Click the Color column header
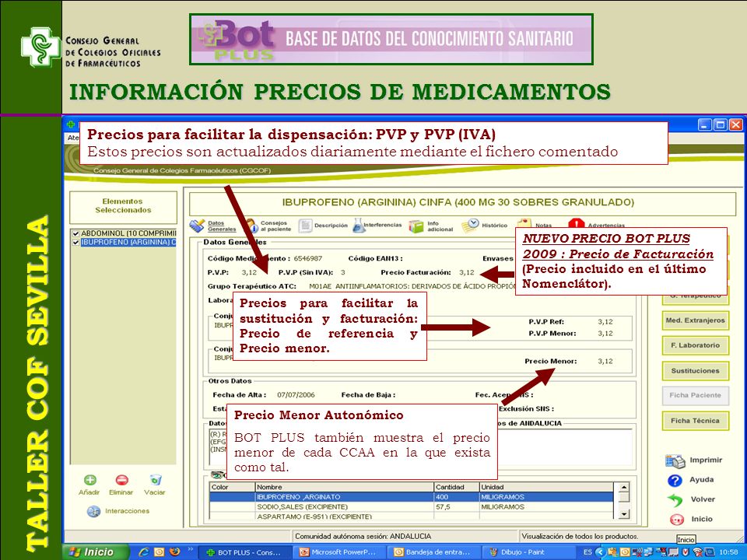This screenshot has height=560, width=747. point(233,487)
